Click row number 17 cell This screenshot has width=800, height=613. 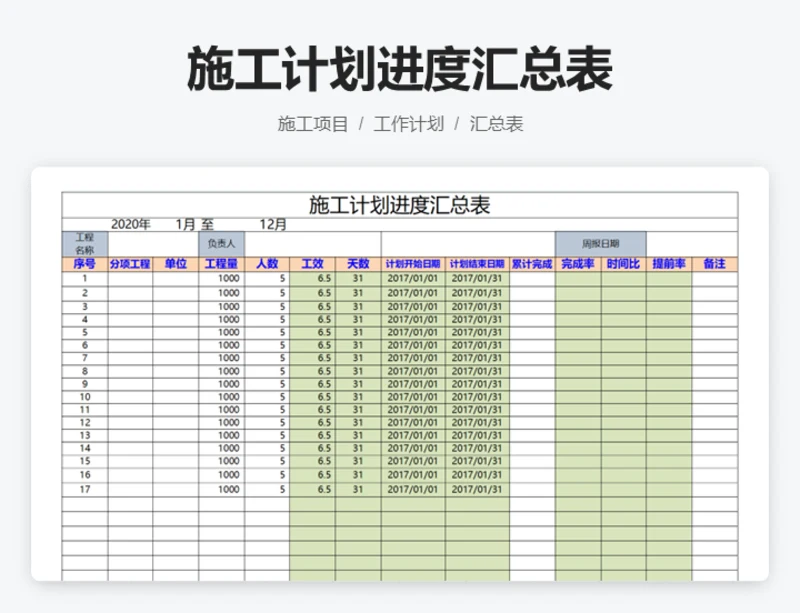point(85,489)
